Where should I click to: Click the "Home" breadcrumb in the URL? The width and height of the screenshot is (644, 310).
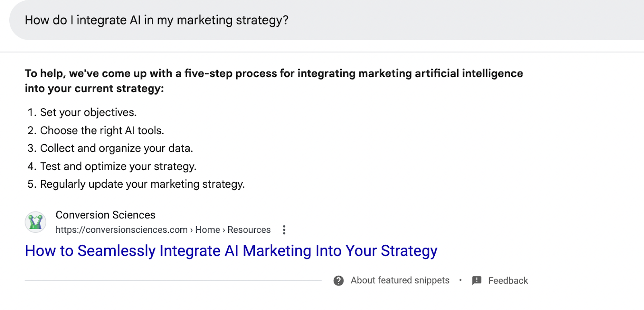(x=208, y=230)
